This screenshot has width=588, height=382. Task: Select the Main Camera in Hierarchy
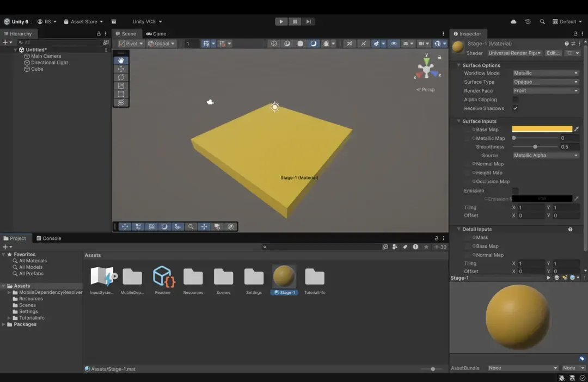46,56
